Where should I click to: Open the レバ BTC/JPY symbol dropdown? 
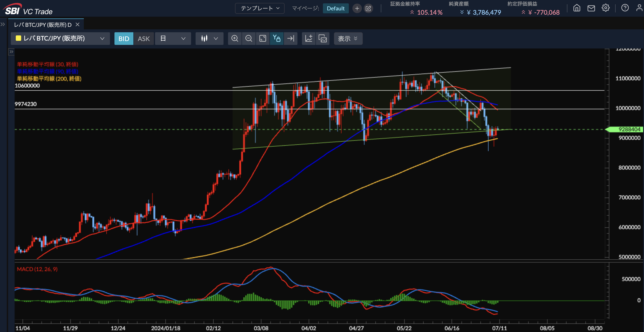coord(60,39)
